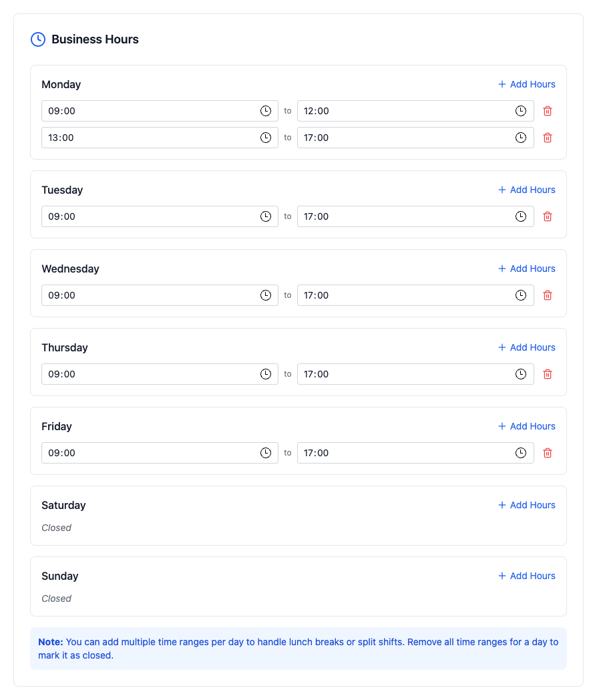Delete Monday's 09:00 to 12:00 time range
Image resolution: width=597 pixels, height=700 pixels.
[x=548, y=111]
